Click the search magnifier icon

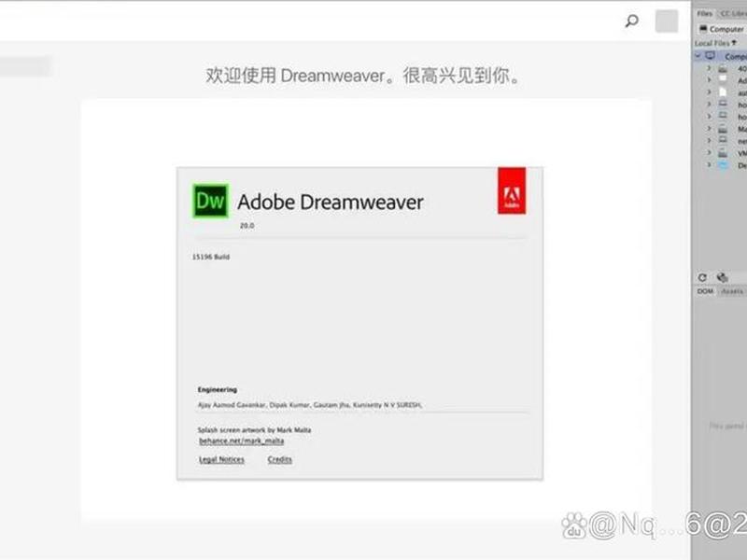pos(632,21)
